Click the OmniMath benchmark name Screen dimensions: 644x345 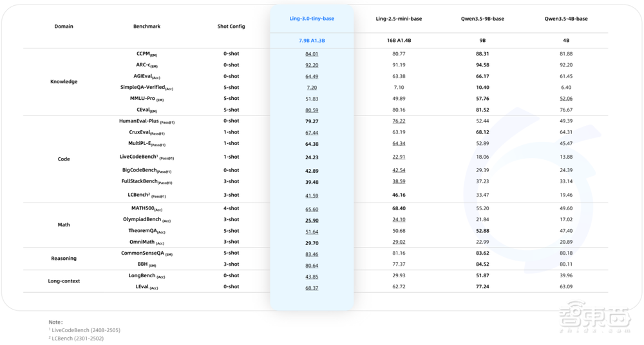147,242
